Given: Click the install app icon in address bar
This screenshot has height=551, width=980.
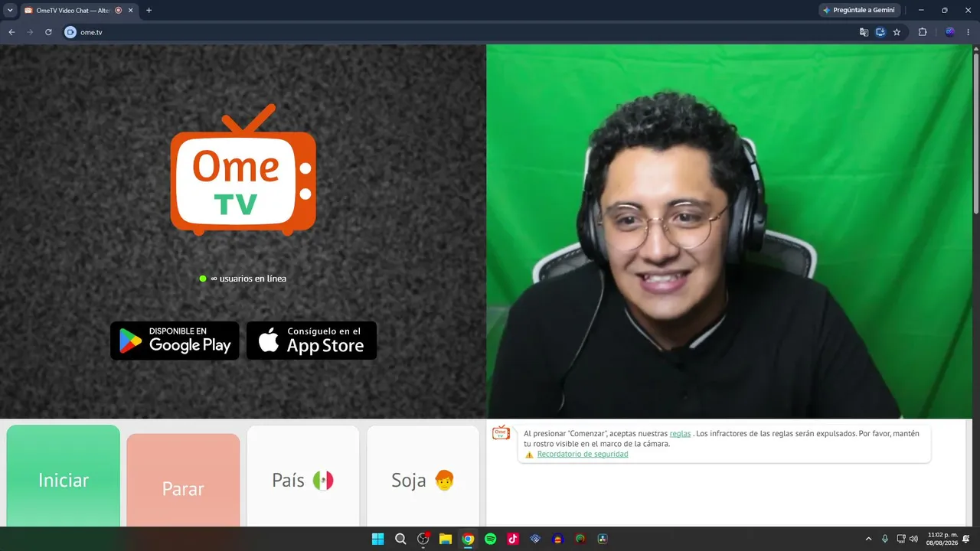Looking at the screenshot, I should [880, 32].
